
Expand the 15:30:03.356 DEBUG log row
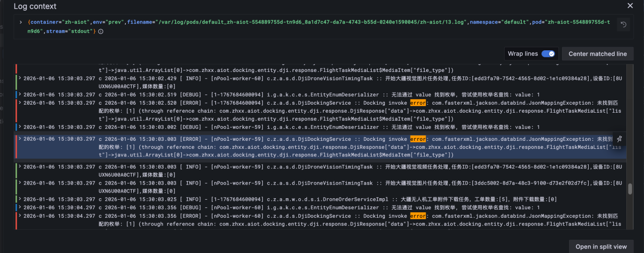pos(20,207)
